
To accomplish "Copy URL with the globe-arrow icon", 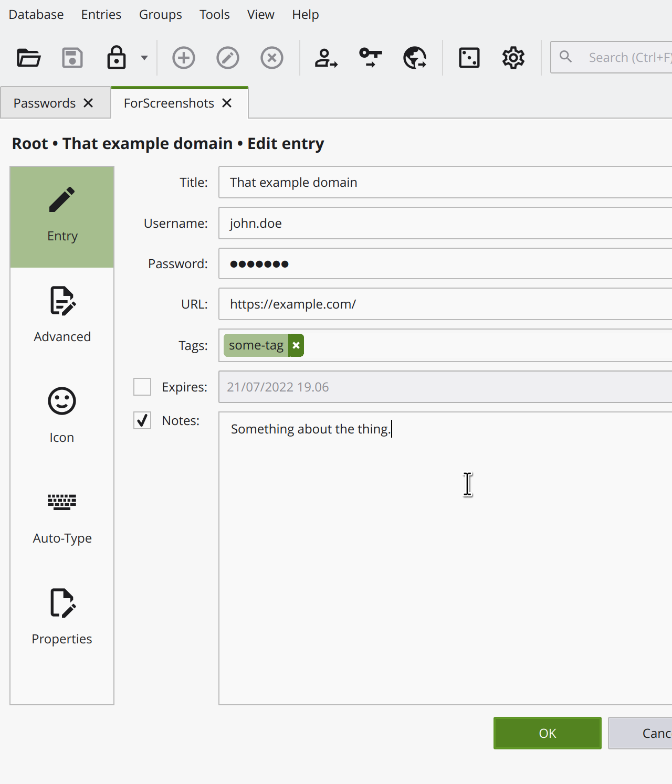I will [x=415, y=58].
